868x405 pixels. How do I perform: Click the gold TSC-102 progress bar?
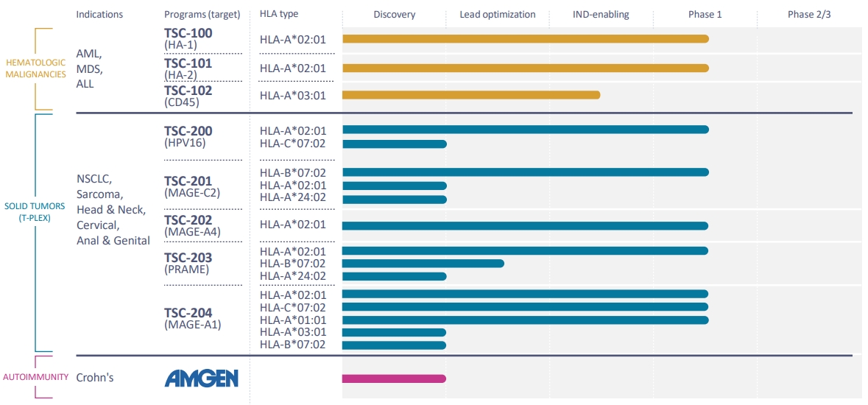471,95
